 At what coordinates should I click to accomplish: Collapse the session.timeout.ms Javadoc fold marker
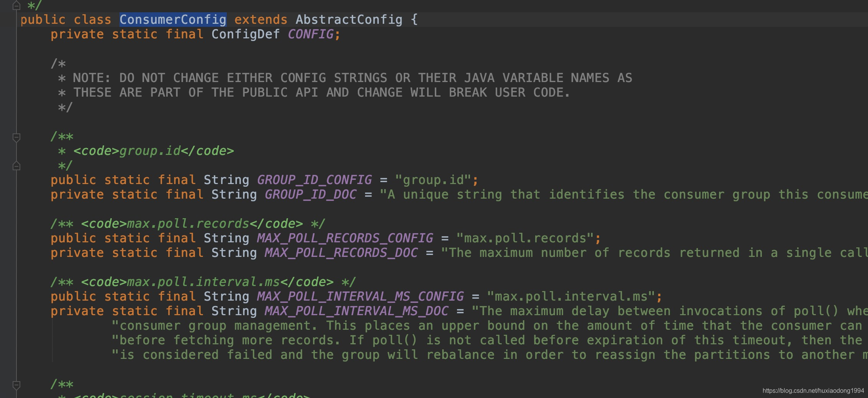coord(16,385)
